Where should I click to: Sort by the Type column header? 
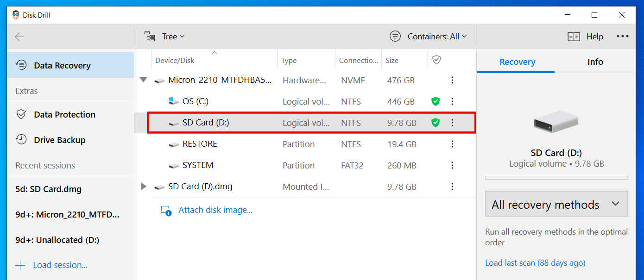306,60
